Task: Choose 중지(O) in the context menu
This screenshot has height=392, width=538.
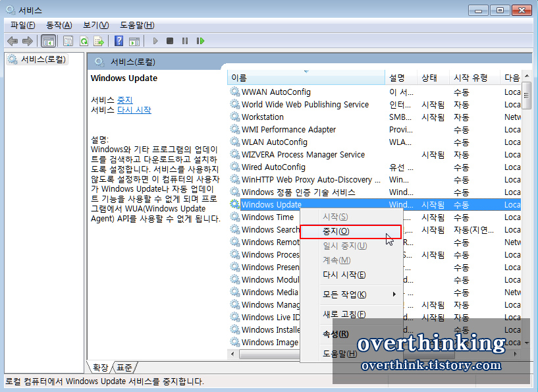Action: tap(351, 232)
